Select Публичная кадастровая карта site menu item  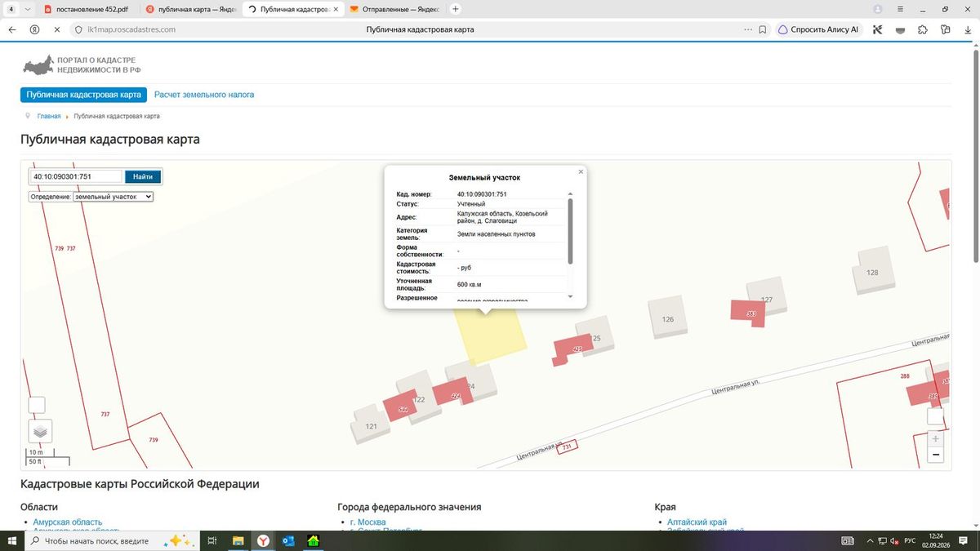click(x=83, y=95)
